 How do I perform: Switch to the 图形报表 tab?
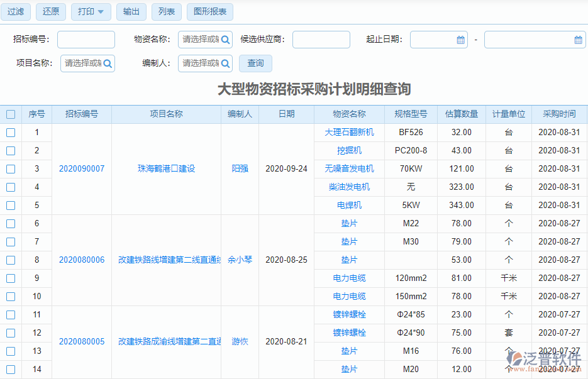click(209, 11)
